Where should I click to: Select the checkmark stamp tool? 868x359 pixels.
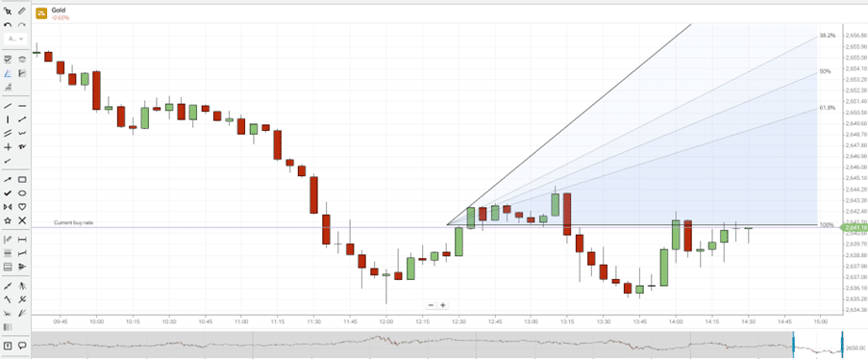[8, 193]
